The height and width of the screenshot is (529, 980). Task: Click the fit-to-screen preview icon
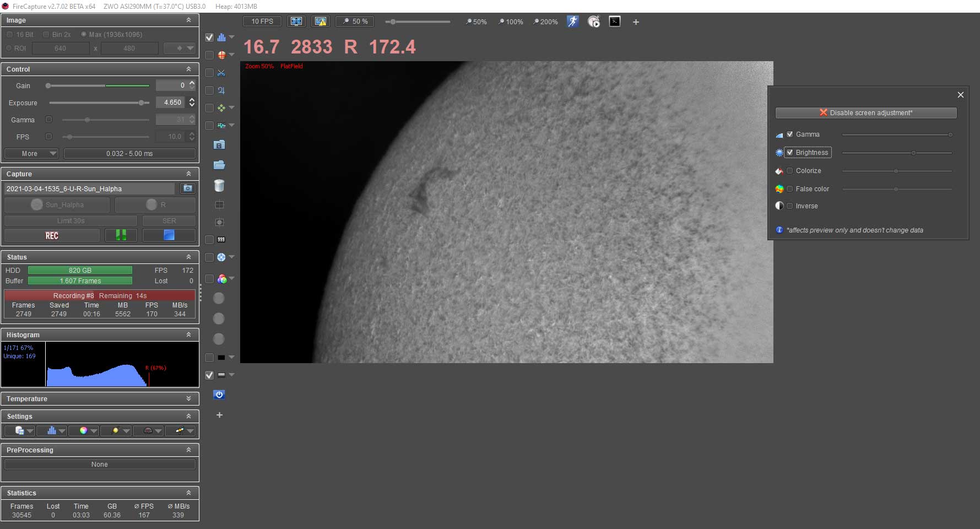(x=296, y=21)
